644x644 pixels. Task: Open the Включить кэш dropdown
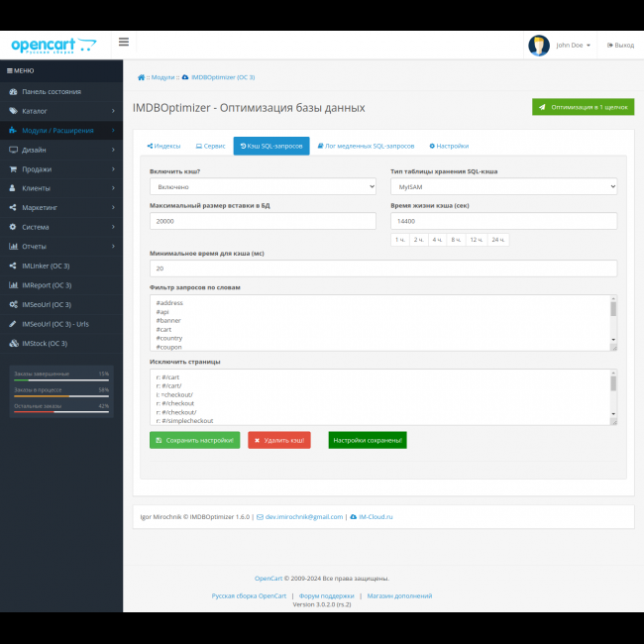click(263, 186)
